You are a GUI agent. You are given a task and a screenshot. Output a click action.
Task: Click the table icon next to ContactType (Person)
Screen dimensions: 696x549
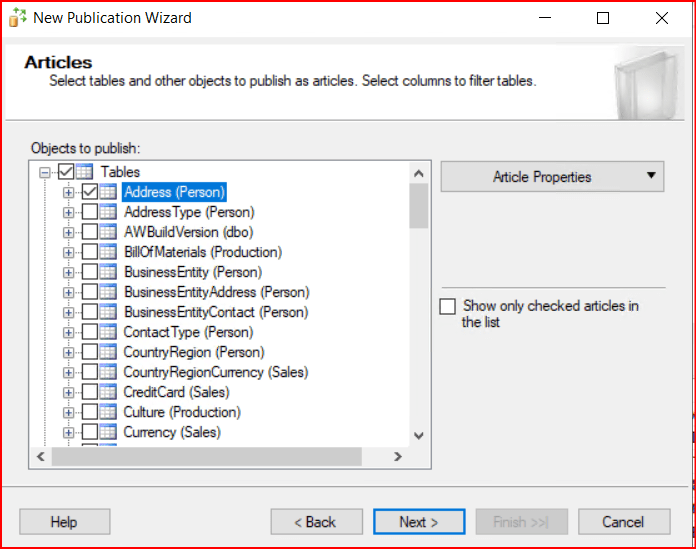pos(108,332)
